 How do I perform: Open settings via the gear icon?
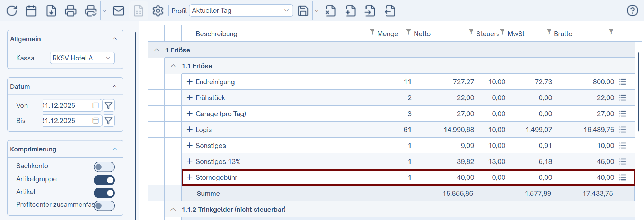point(158,11)
